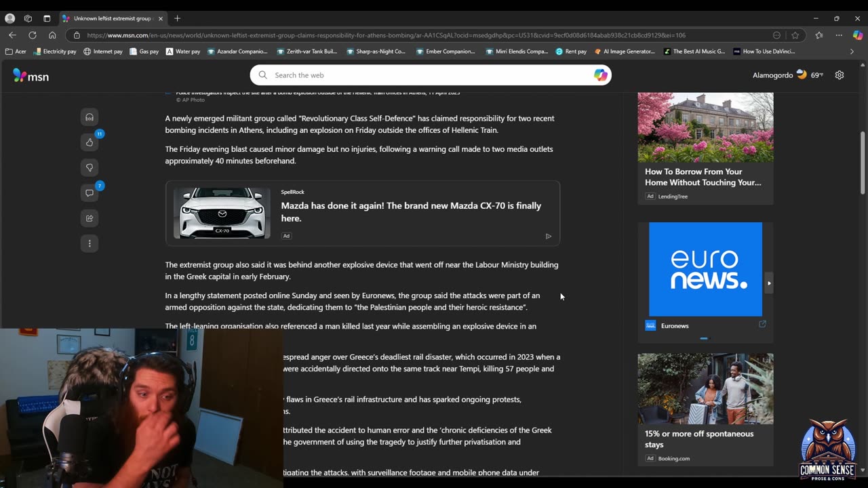This screenshot has height=488, width=868.
Task: Click the LendingTree advertiser label
Action: point(673,197)
